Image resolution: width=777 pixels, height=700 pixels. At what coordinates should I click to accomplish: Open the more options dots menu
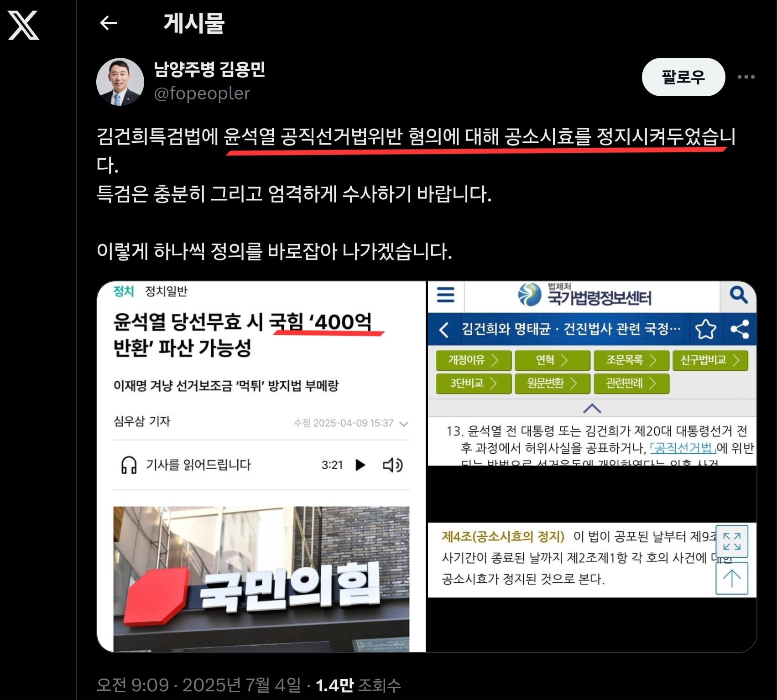(x=746, y=77)
